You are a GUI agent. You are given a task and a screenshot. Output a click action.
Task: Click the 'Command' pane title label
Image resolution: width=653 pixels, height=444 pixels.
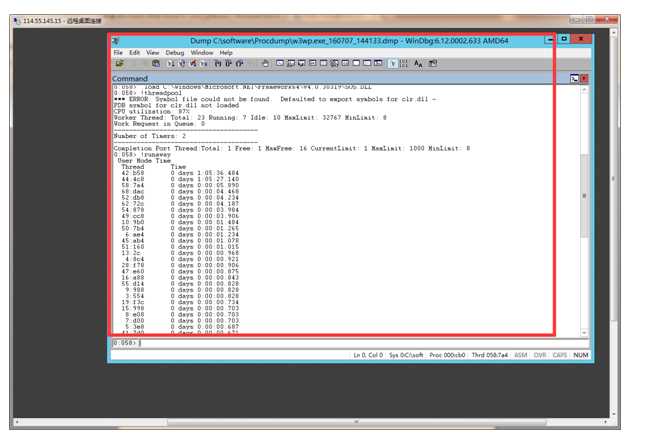(130, 78)
